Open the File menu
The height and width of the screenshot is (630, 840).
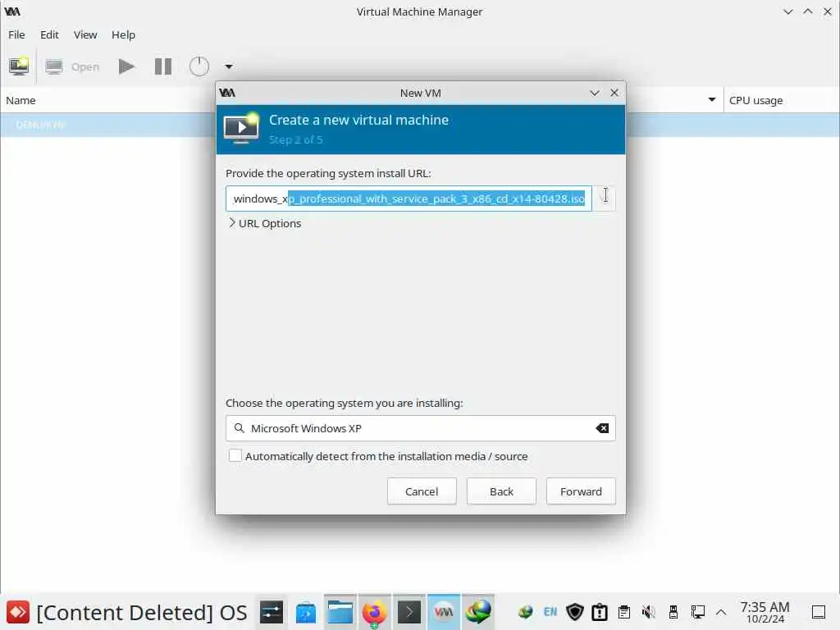point(16,34)
